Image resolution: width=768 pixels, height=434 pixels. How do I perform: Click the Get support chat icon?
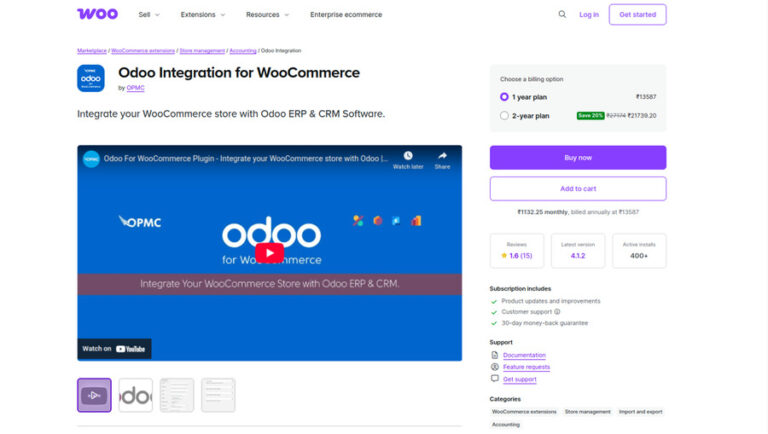click(x=494, y=379)
